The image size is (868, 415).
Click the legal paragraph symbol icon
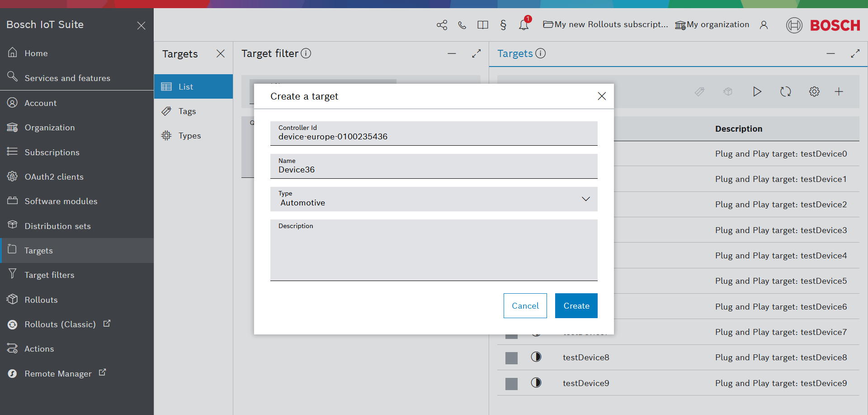(x=503, y=25)
